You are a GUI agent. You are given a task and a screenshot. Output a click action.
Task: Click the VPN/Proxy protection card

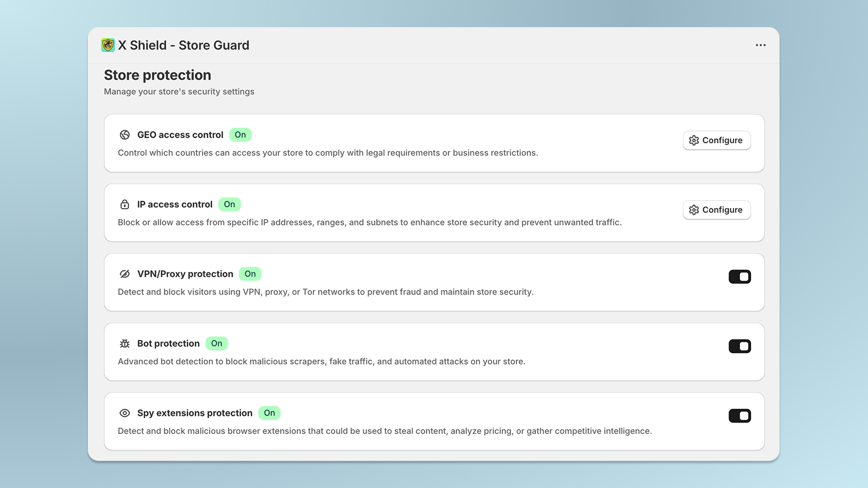click(x=434, y=282)
